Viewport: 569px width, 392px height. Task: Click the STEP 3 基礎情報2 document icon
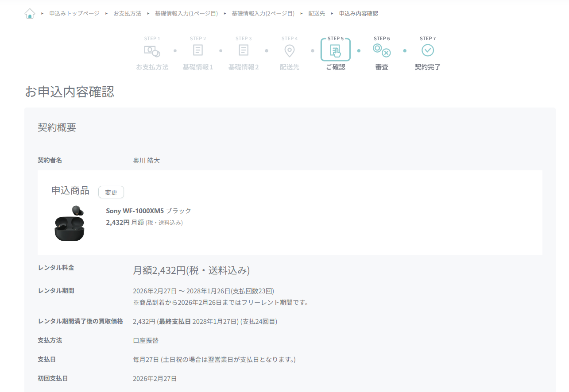tap(244, 50)
